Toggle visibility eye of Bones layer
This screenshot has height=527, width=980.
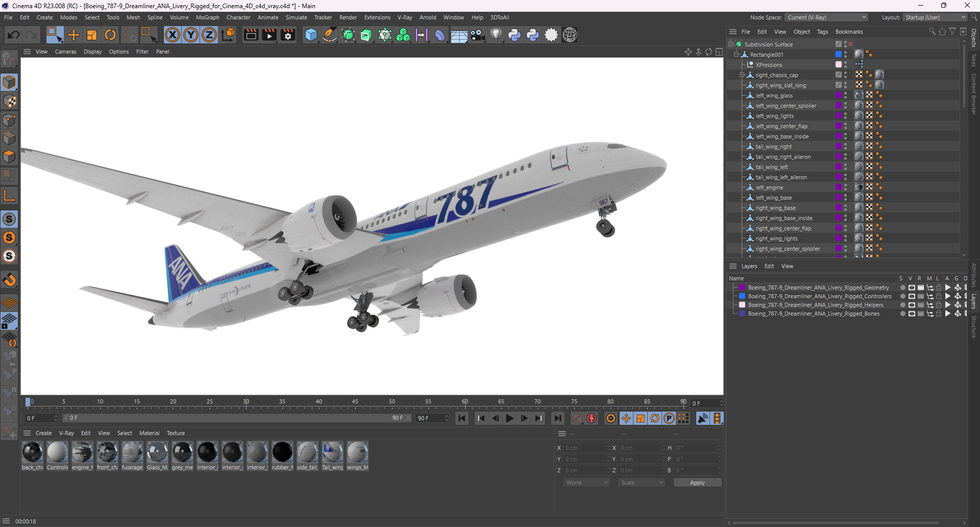point(912,314)
